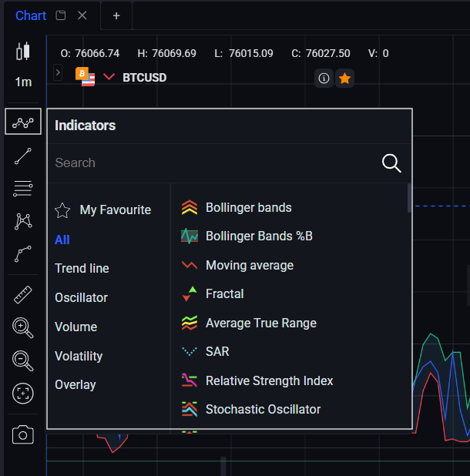470x476 pixels.
Task: Add a new tab with plus button
Action: (116, 15)
